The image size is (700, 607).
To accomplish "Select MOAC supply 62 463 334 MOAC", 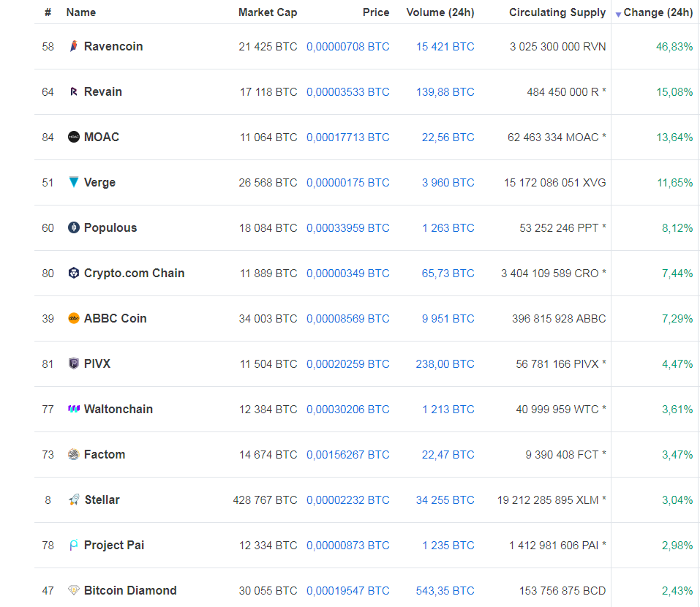I will pyautogui.click(x=553, y=137).
